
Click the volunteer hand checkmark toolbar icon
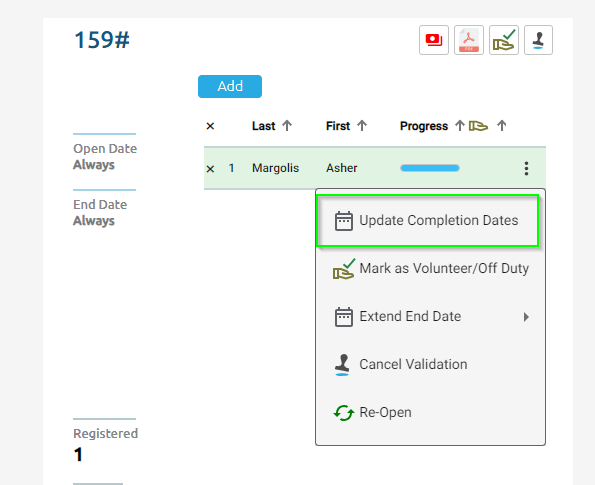[x=504, y=40]
